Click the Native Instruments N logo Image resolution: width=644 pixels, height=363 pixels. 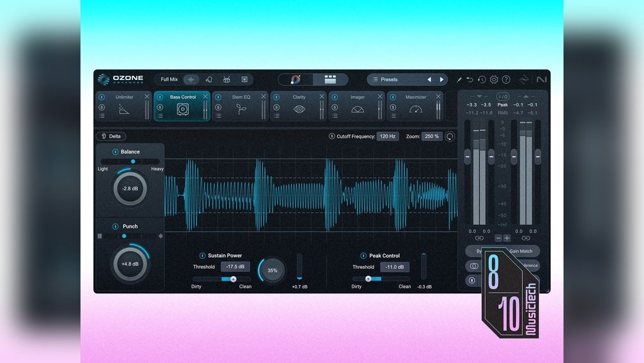(542, 79)
